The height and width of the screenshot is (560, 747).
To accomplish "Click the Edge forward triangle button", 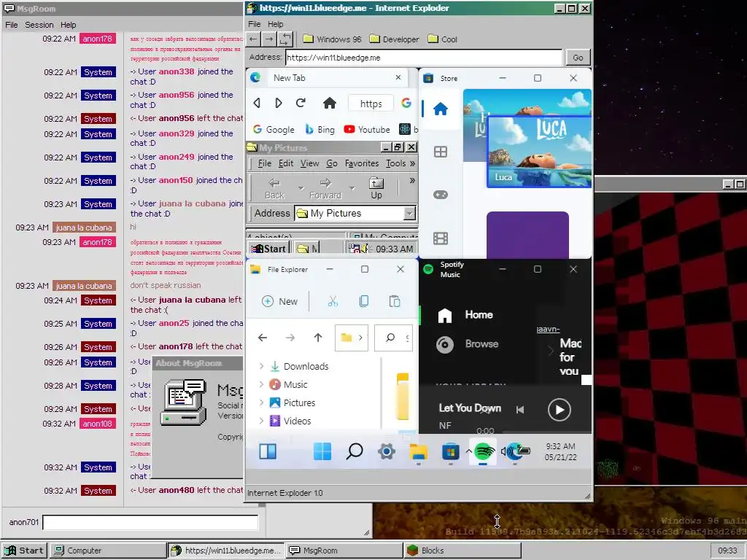I will (x=278, y=103).
